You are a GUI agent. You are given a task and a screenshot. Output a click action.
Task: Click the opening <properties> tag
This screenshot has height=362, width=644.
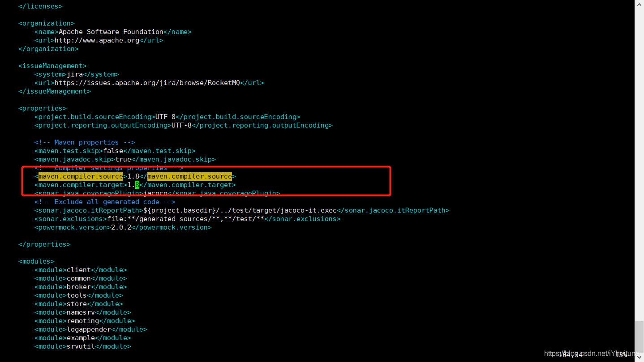(43, 108)
